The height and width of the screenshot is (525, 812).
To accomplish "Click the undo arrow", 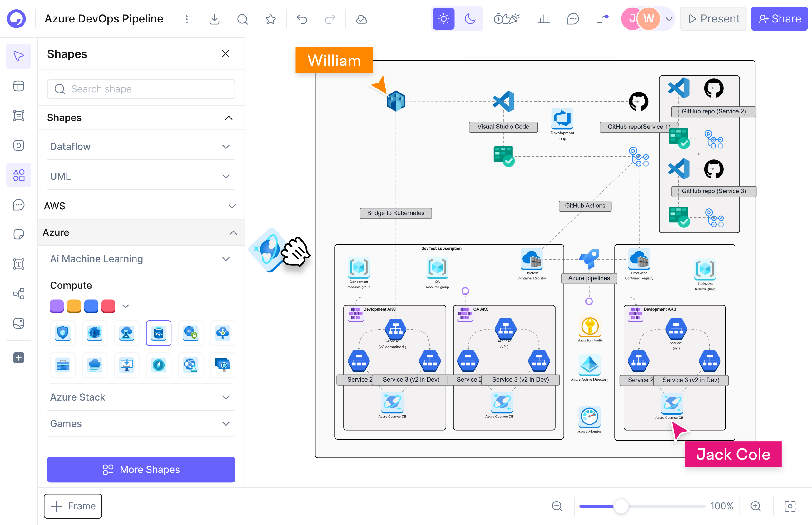I will click(302, 19).
